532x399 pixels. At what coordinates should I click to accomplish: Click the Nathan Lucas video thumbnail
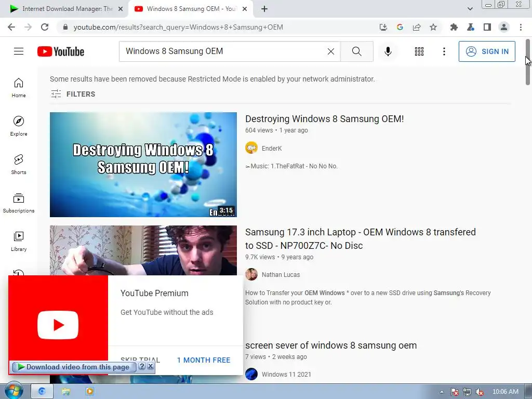point(143,250)
